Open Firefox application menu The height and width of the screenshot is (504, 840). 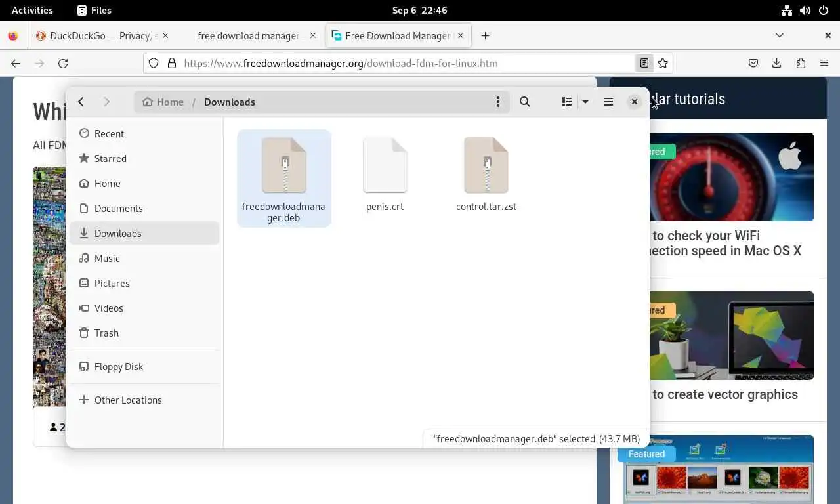point(824,63)
